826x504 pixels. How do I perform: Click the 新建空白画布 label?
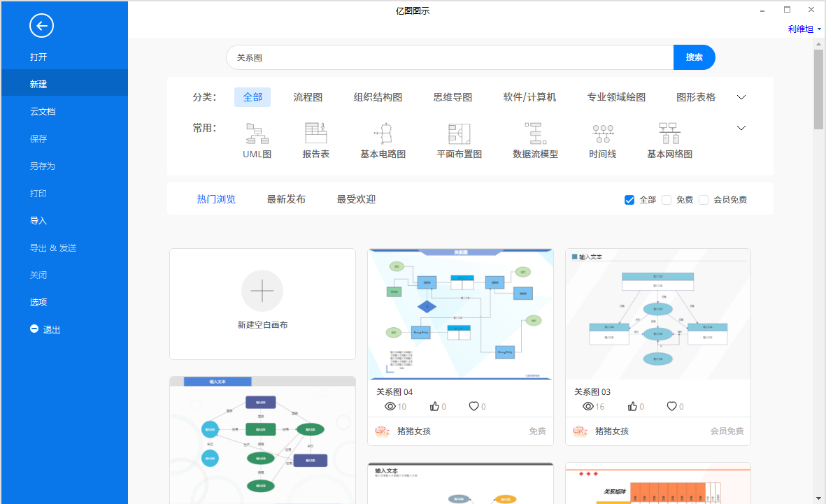pyautogui.click(x=262, y=325)
